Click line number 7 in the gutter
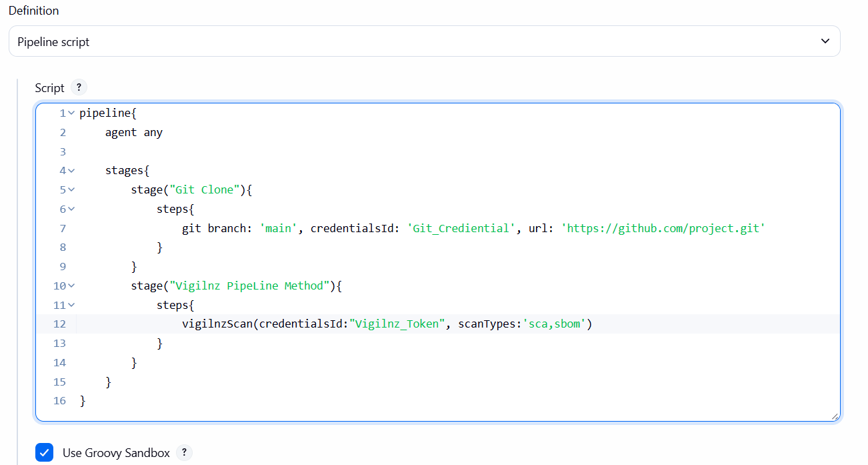This screenshot has width=868, height=465. click(62, 227)
